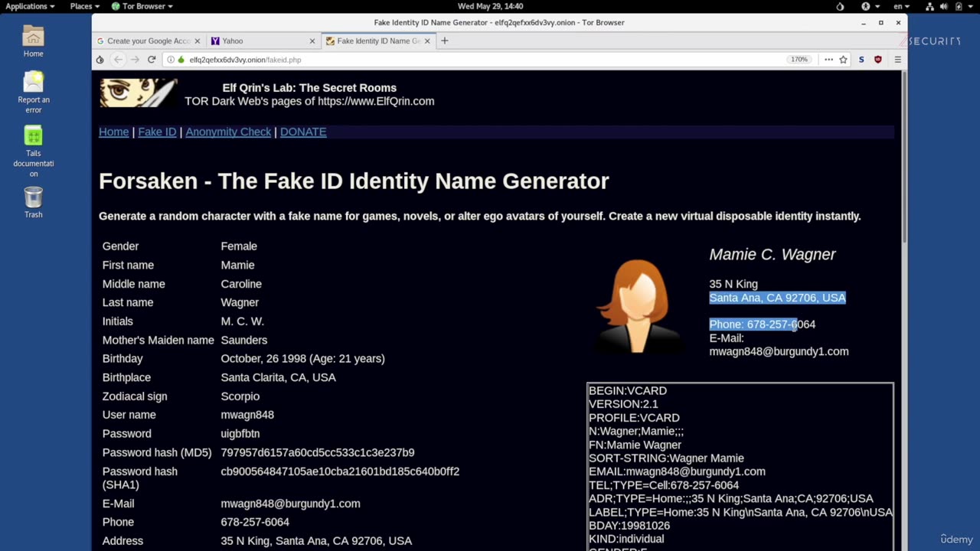Click the Tor onion button in toolbar
Screen dimensions: 980x551
(100, 60)
